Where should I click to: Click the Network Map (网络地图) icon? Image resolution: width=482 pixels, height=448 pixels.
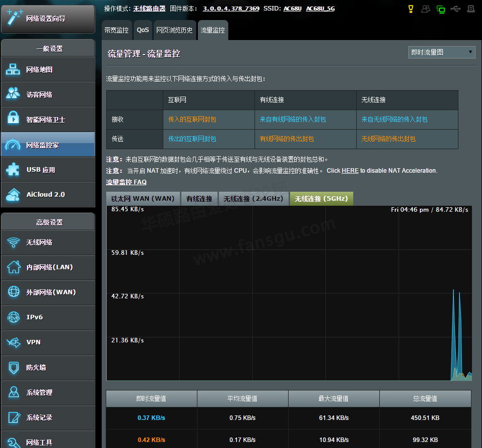pyautogui.click(x=13, y=70)
